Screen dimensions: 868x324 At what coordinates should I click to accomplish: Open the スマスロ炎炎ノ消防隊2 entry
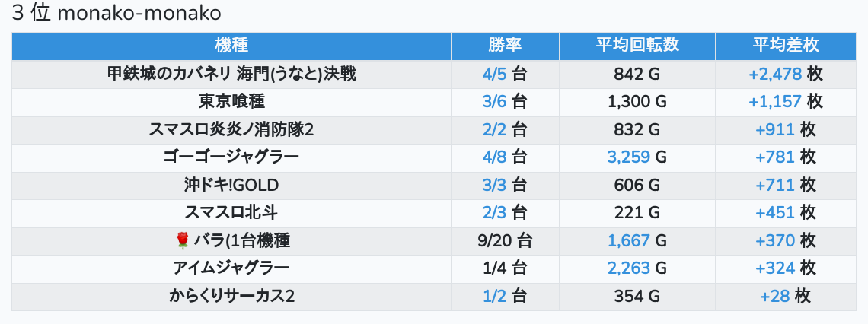(x=231, y=130)
